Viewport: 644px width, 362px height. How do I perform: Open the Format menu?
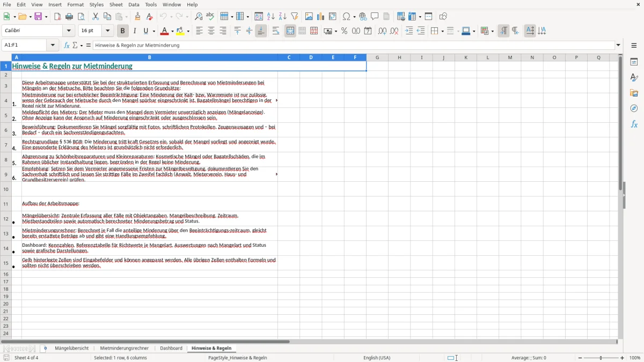76,4
